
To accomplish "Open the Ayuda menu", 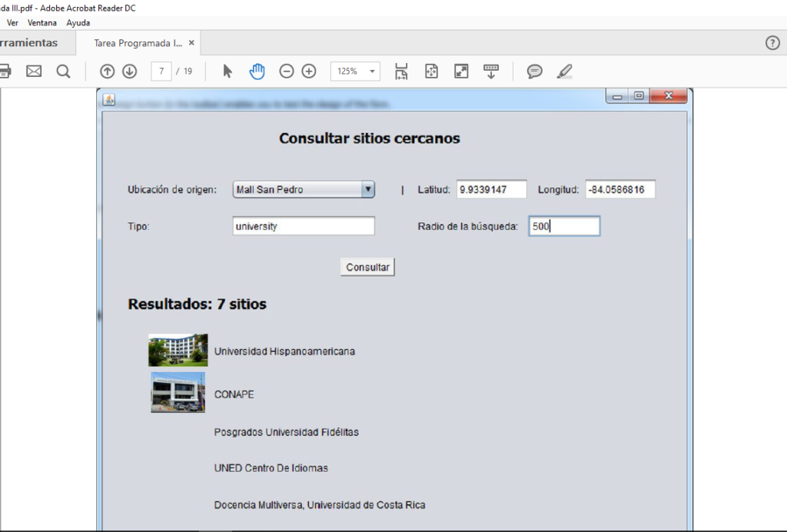I will (78, 22).
